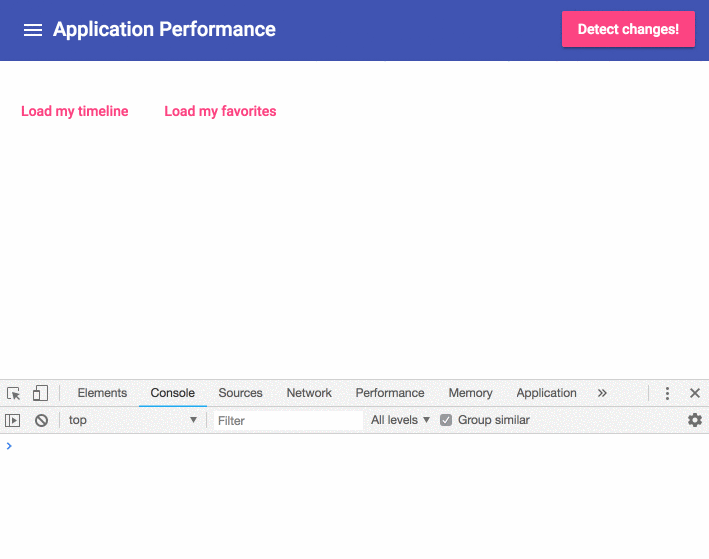This screenshot has width=709, height=559.
Task: Open console settings gear icon
Action: pos(695,420)
